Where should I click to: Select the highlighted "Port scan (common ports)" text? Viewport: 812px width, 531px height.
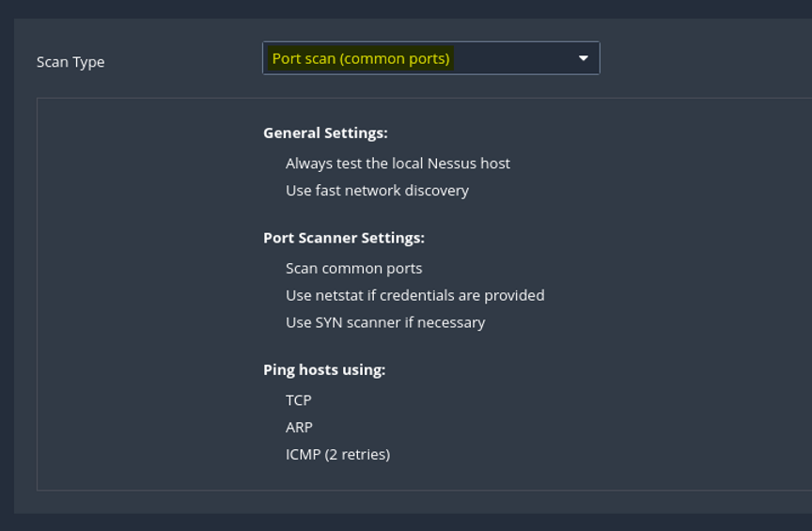(x=361, y=58)
